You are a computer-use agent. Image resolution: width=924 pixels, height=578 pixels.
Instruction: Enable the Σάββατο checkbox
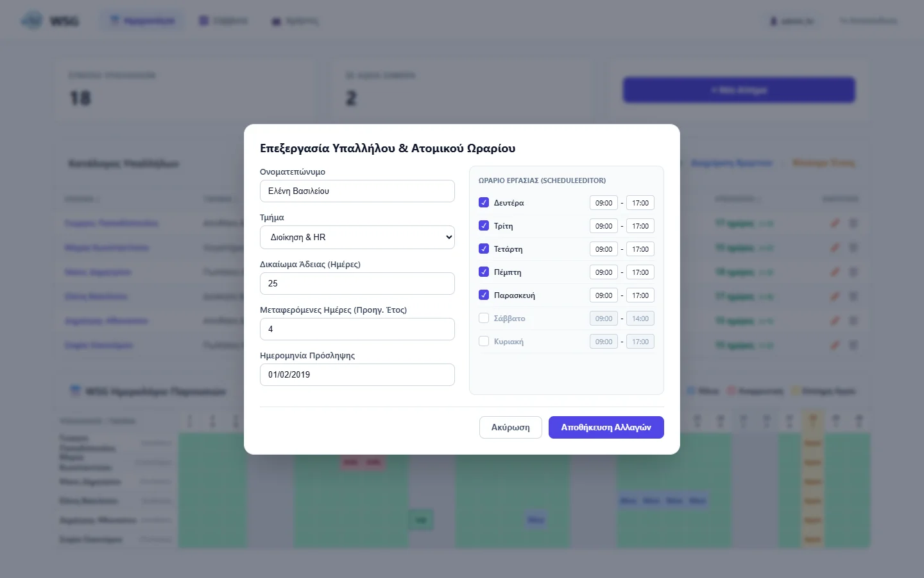(484, 318)
